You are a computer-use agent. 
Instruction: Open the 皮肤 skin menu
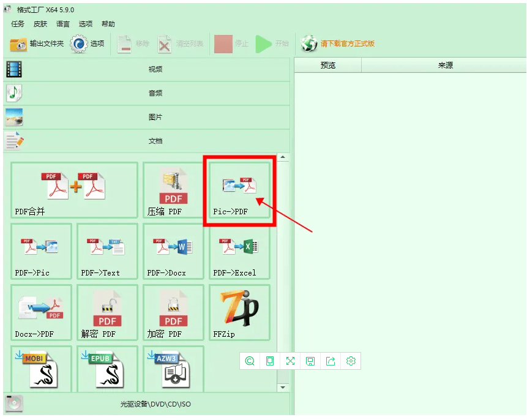pos(40,24)
